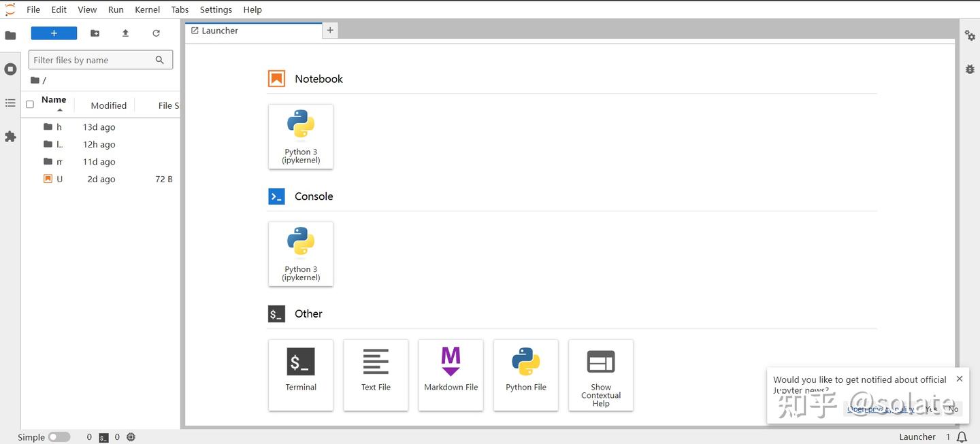Open Show Contextual Help card

point(601,375)
